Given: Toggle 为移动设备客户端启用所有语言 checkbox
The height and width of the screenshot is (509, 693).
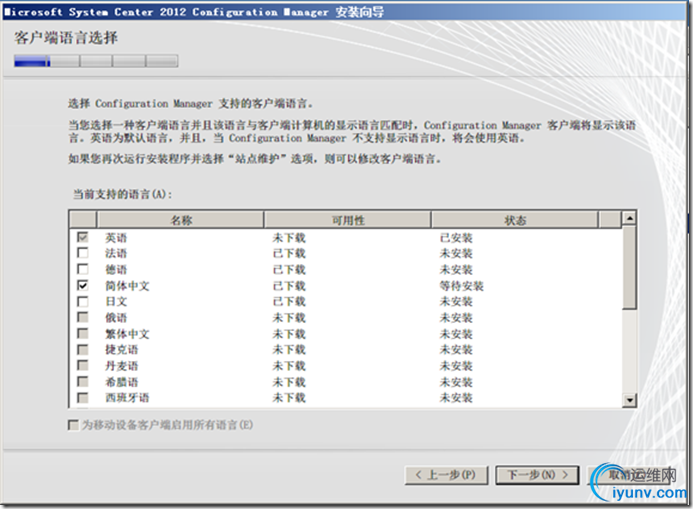Looking at the screenshot, I should 73,425.
